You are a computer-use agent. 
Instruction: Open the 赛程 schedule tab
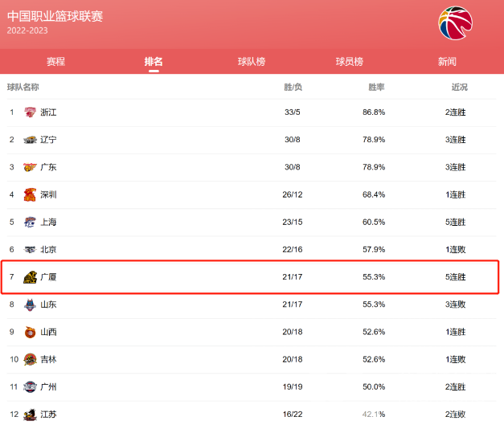[x=55, y=61]
